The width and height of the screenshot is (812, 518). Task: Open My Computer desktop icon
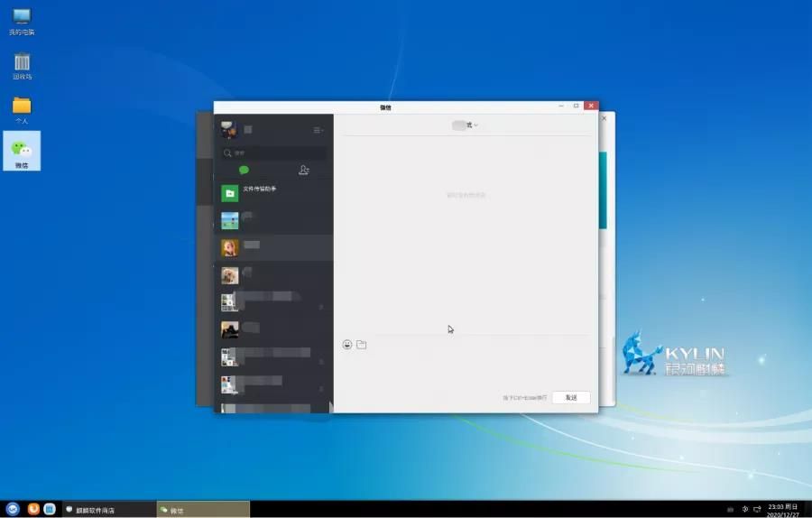[22, 21]
